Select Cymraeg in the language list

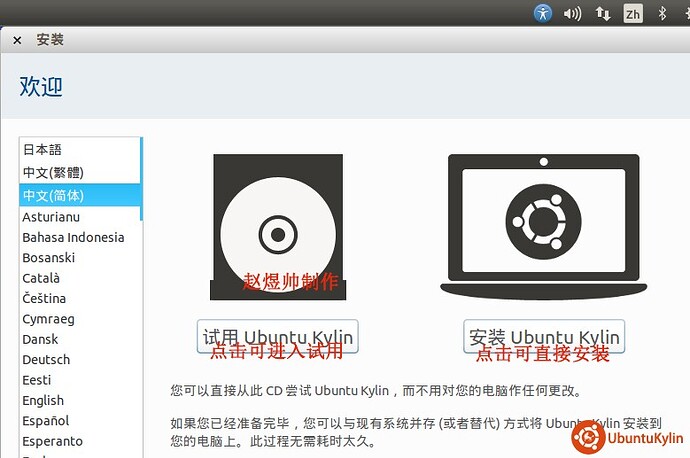(80, 319)
